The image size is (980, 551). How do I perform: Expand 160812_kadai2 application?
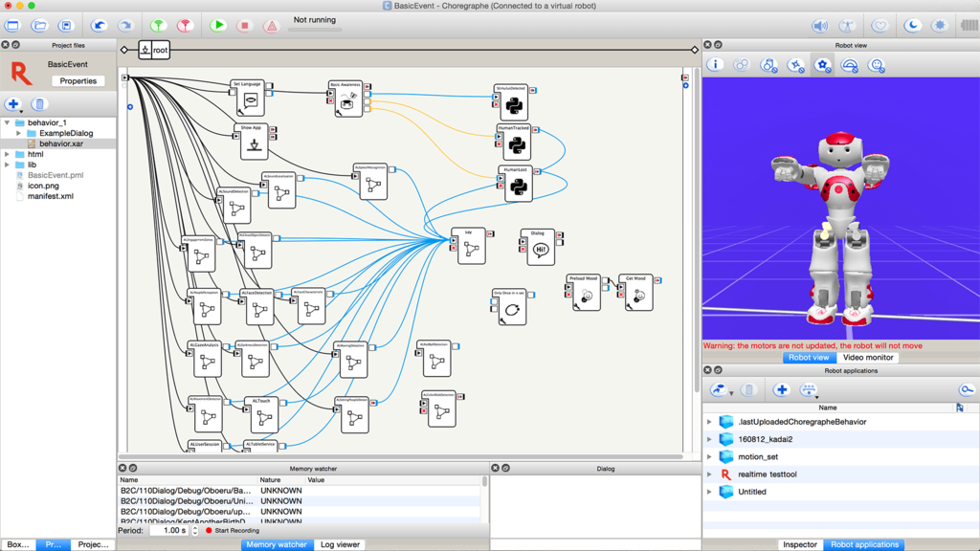709,440
